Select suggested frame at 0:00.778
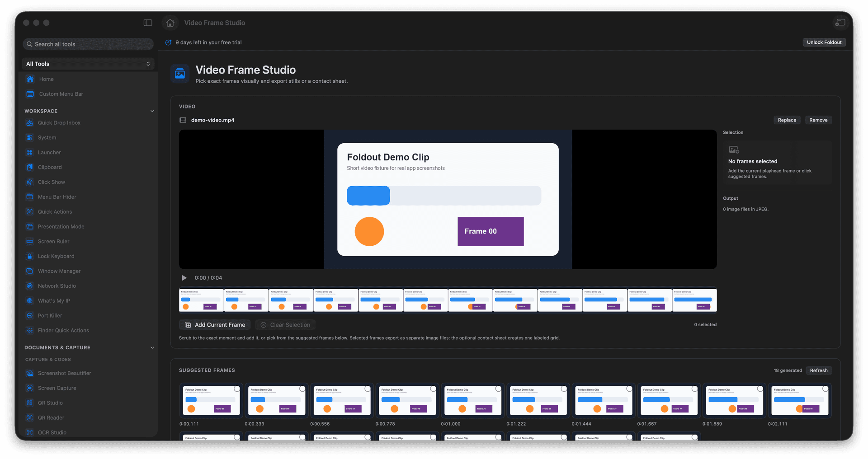 click(x=407, y=400)
